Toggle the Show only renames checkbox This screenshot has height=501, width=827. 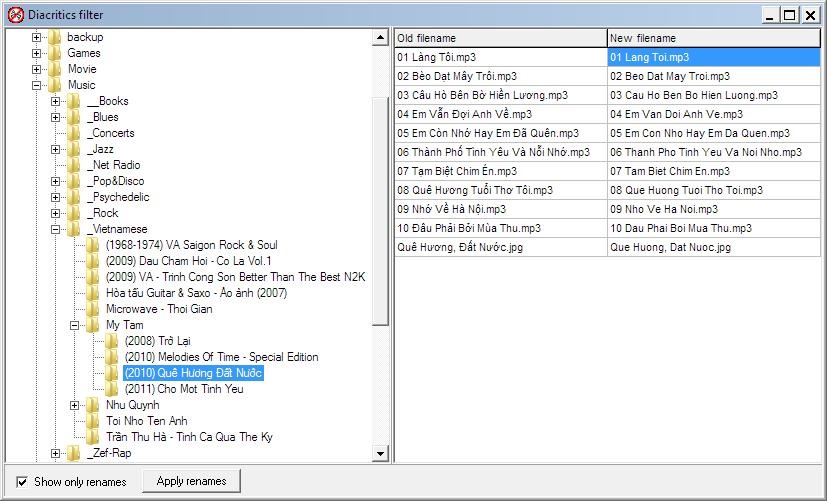(22, 482)
